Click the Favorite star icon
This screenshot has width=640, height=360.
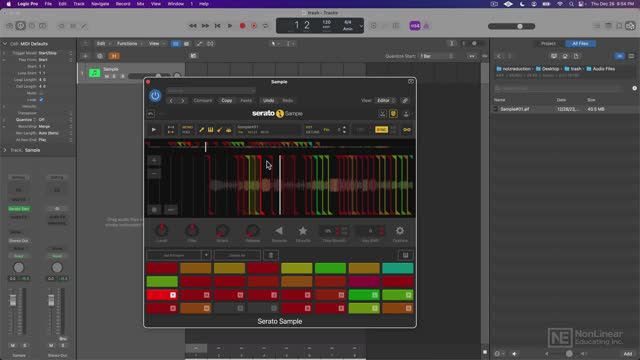point(302,231)
